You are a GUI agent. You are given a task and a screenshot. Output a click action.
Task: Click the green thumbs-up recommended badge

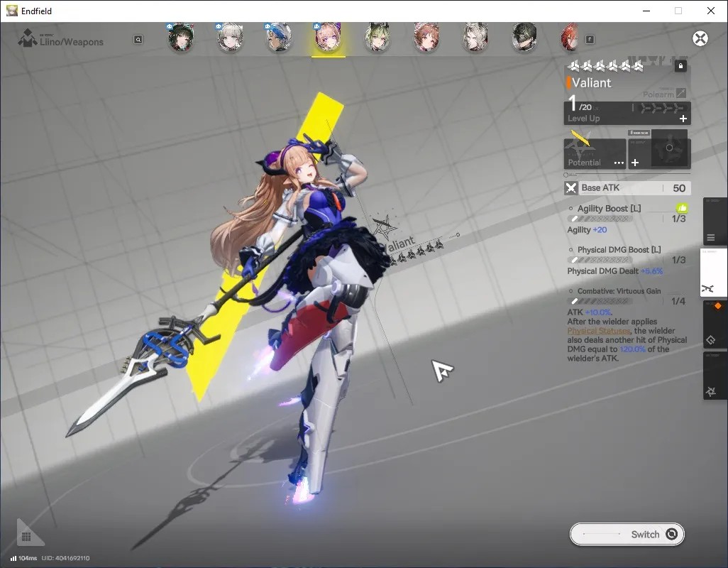point(682,209)
